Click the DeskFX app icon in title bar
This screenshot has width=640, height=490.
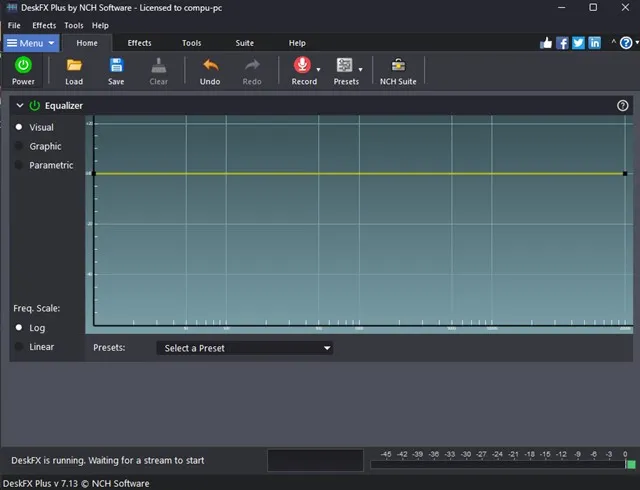tap(11, 8)
